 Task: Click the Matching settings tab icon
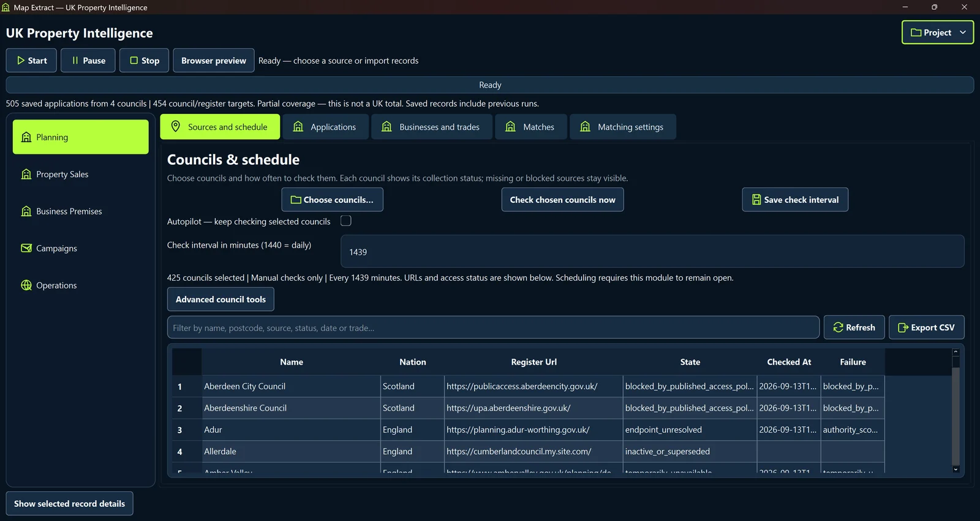tap(586, 126)
